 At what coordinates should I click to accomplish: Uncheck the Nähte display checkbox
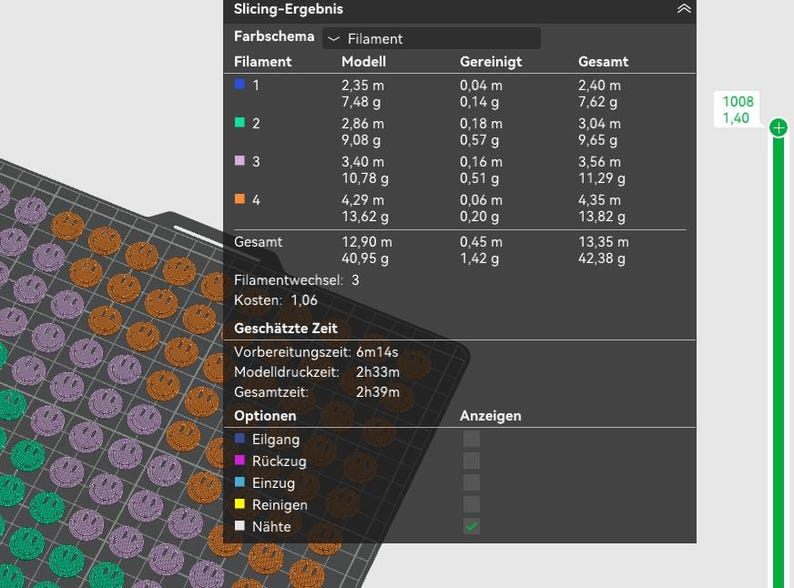pyautogui.click(x=471, y=526)
